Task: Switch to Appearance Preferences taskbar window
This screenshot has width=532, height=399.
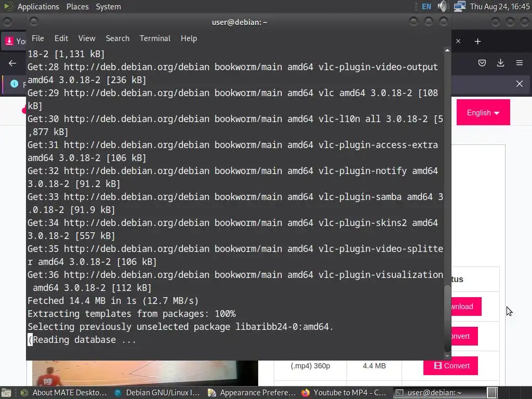Action: click(x=251, y=393)
